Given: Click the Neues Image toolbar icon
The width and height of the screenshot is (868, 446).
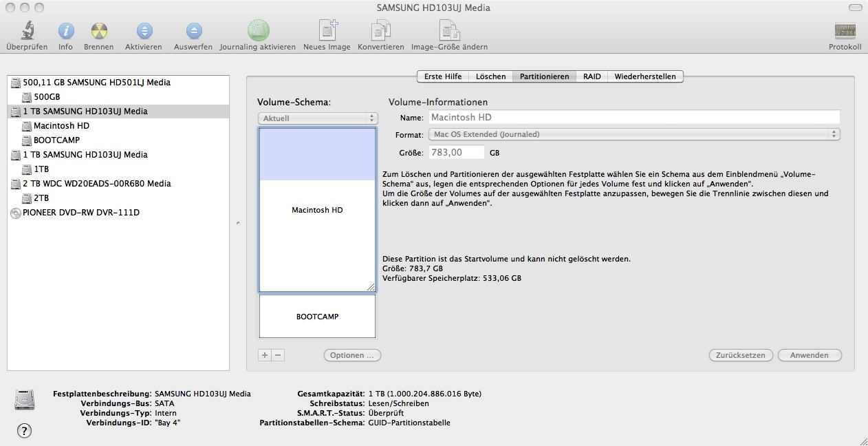Looking at the screenshot, I should tap(327, 30).
